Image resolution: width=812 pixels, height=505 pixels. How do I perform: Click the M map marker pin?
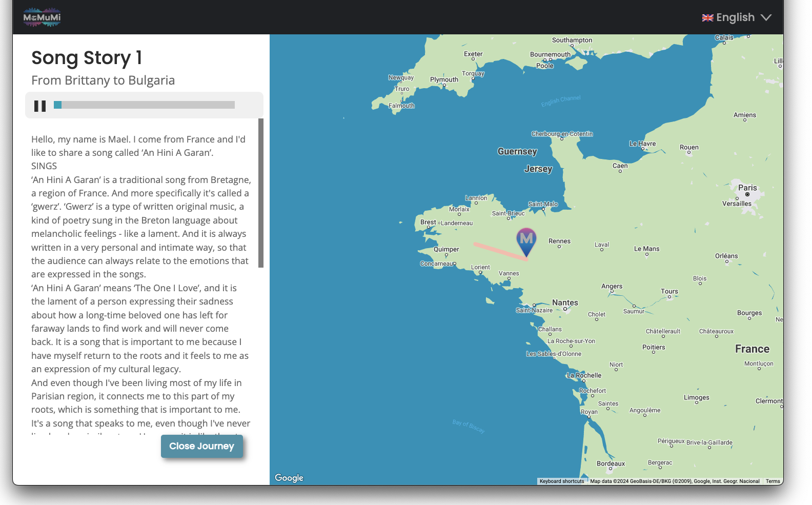[x=526, y=241]
